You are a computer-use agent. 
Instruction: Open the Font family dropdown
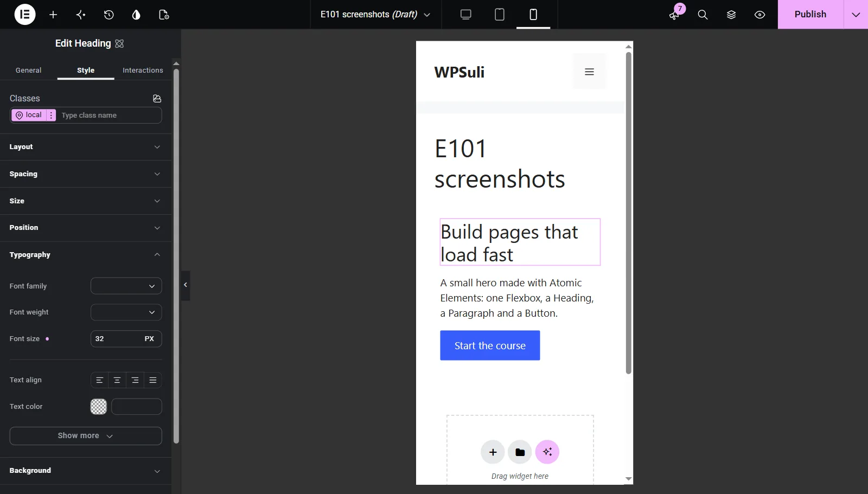(x=126, y=286)
